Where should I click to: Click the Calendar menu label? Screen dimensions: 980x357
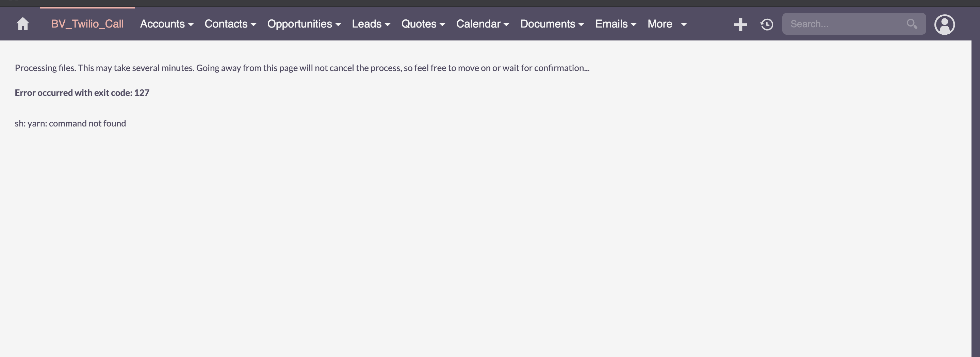point(478,23)
